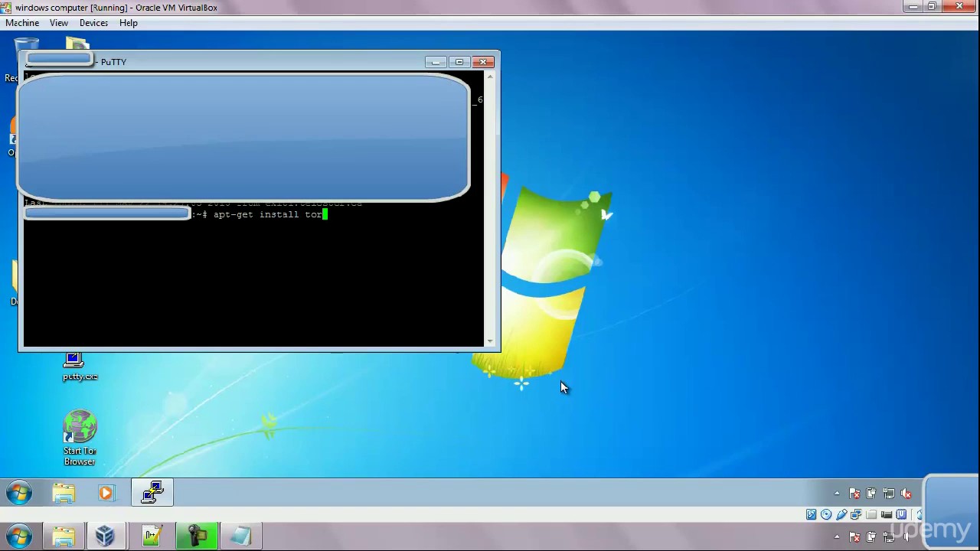
Task: Open Windows Media Player in guest taskbar
Action: pyautogui.click(x=106, y=493)
